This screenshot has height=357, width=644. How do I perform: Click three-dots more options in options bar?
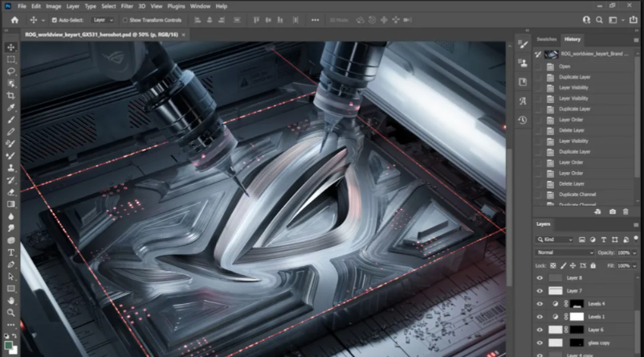315,20
